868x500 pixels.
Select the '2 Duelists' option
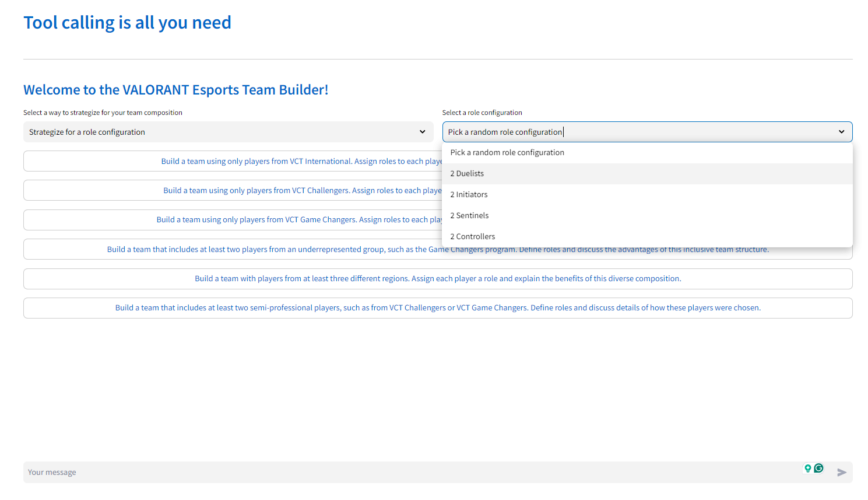(647, 174)
